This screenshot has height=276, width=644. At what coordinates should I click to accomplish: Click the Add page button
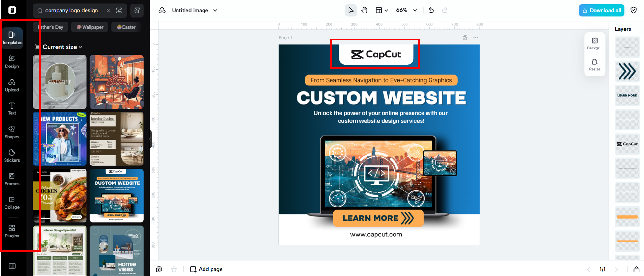tap(206, 269)
